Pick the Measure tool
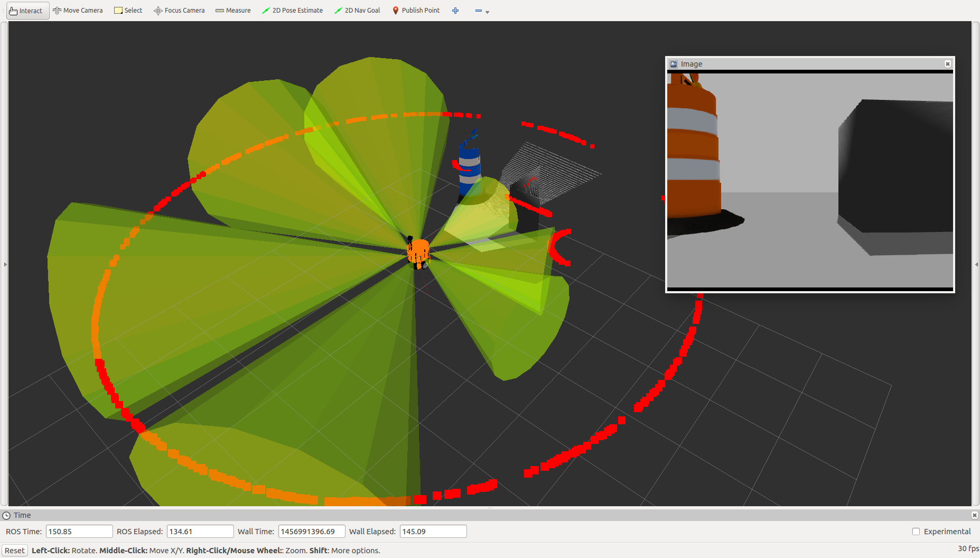Viewport: 980px width, 558px height. 233,11
